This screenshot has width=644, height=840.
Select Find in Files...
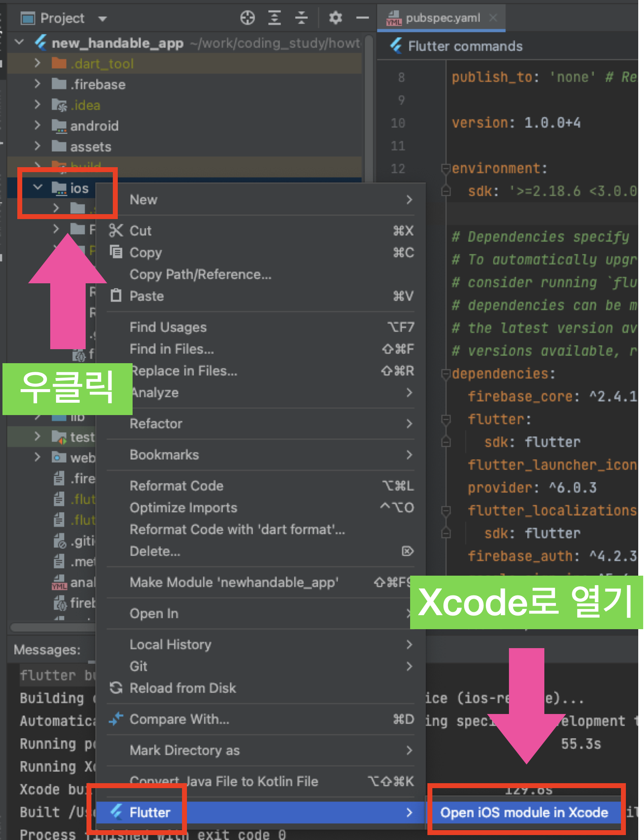(x=260, y=349)
